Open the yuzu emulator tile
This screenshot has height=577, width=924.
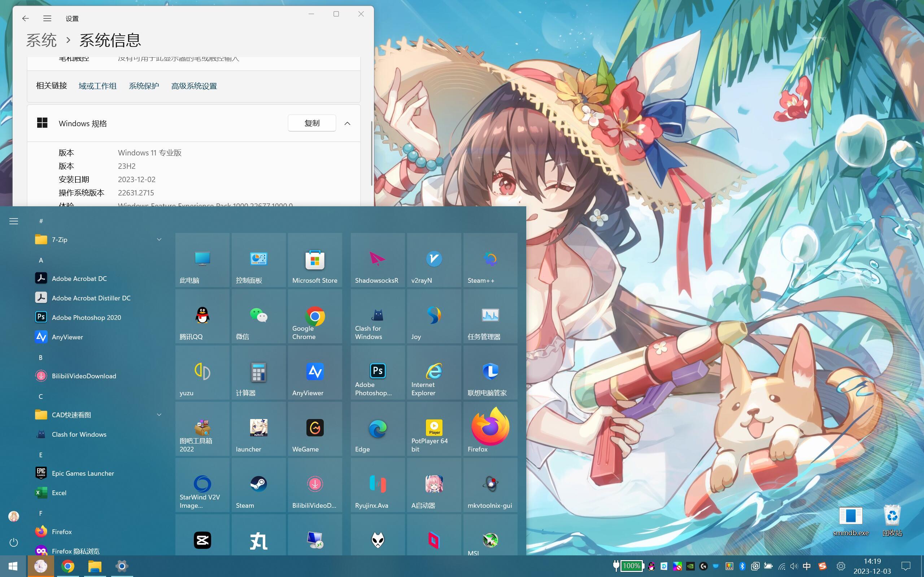click(202, 373)
